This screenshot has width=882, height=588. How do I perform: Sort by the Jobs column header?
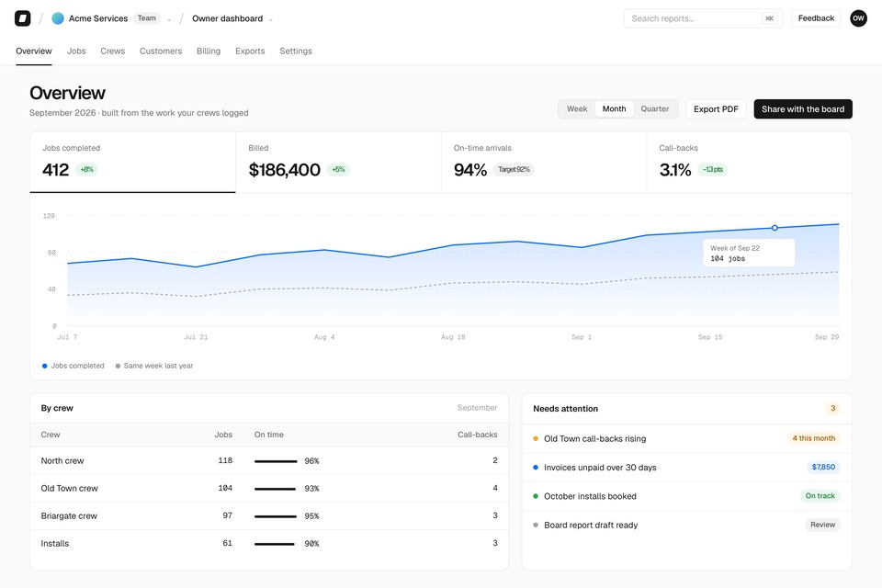pyautogui.click(x=223, y=435)
